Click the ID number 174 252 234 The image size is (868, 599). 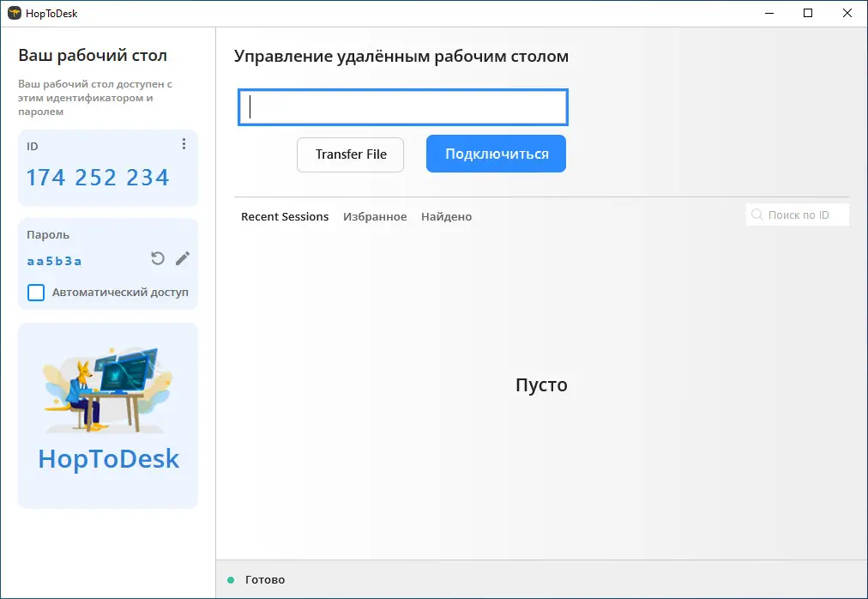(x=98, y=178)
